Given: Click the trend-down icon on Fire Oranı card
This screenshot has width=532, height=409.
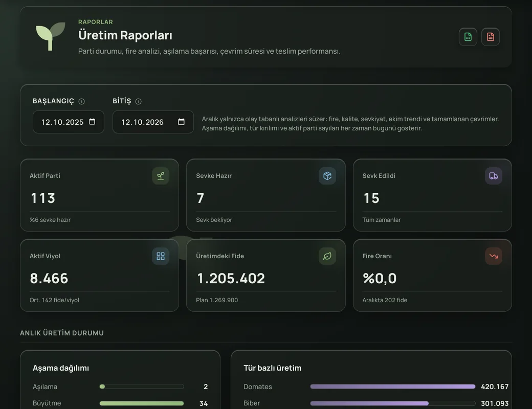Looking at the screenshot, I should tap(493, 256).
